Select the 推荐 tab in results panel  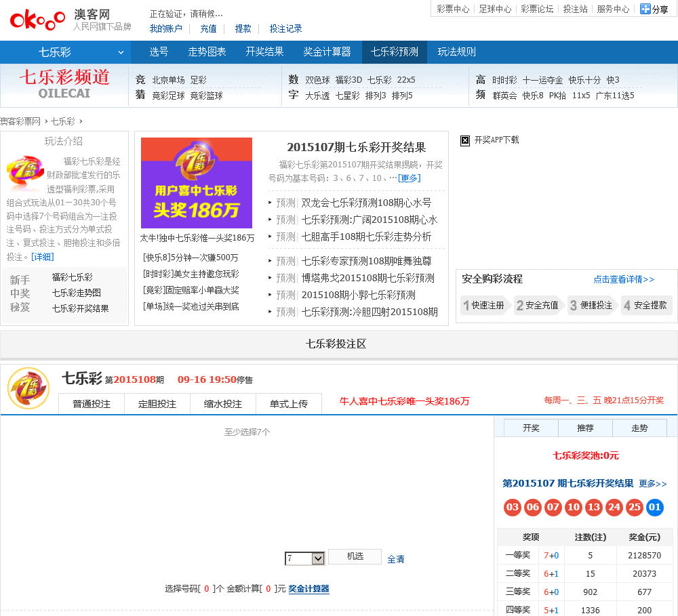pos(585,428)
